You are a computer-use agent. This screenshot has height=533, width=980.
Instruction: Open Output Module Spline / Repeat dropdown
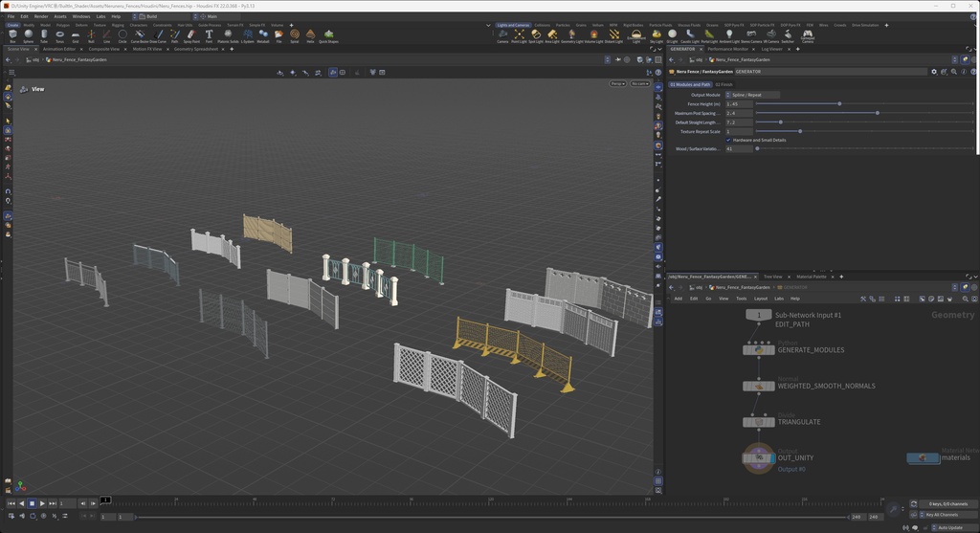tap(752, 95)
